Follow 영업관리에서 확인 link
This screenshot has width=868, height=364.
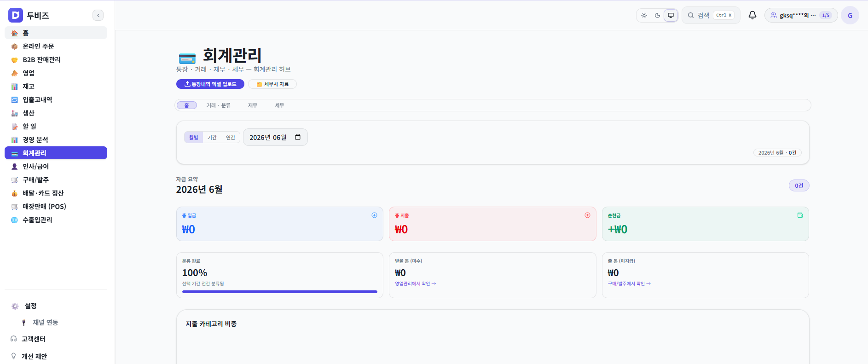[415, 283]
